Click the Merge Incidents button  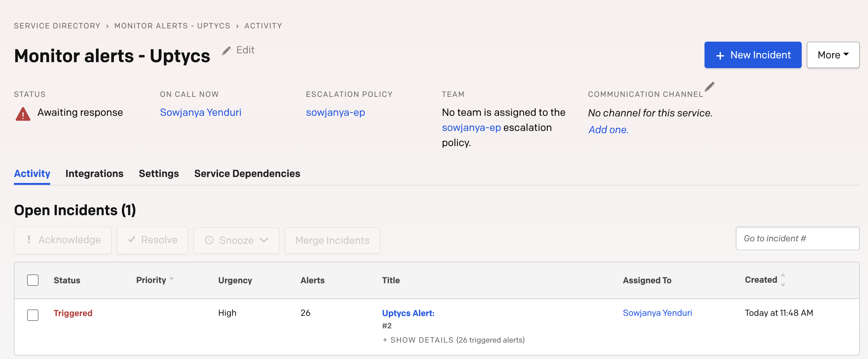point(332,240)
